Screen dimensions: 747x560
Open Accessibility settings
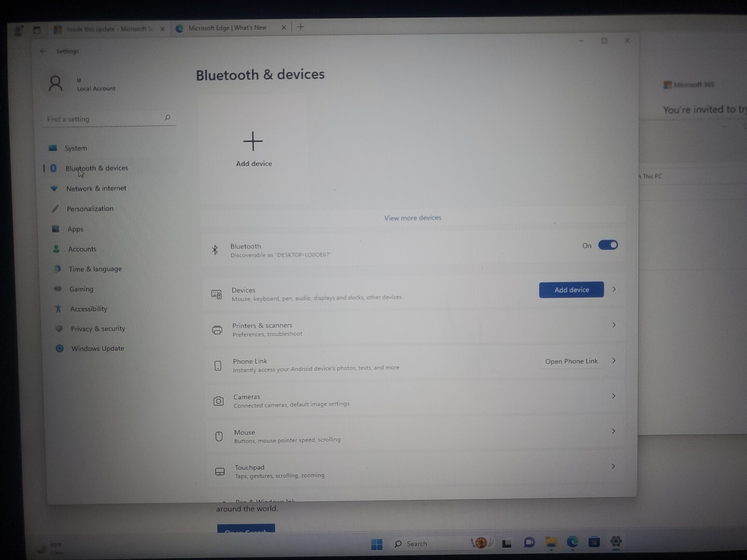tap(89, 309)
